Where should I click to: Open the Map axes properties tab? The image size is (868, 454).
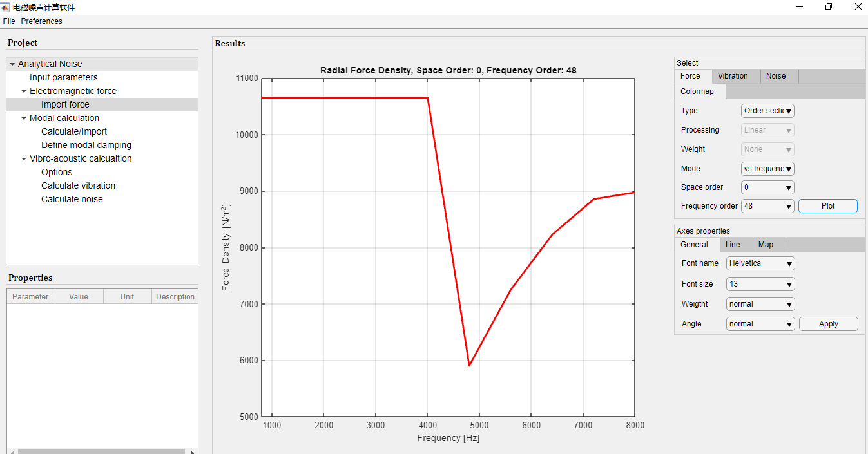766,245
